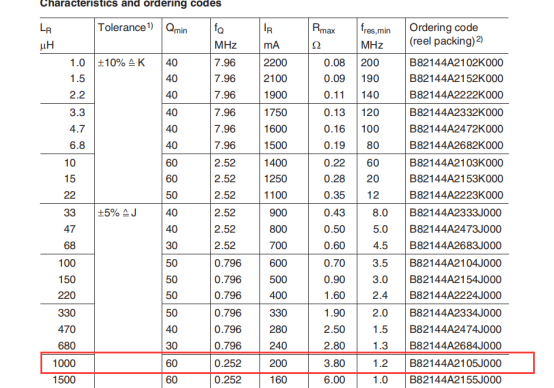Click the ±5% J tolerance label
The image size is (554, 388).
117,213
